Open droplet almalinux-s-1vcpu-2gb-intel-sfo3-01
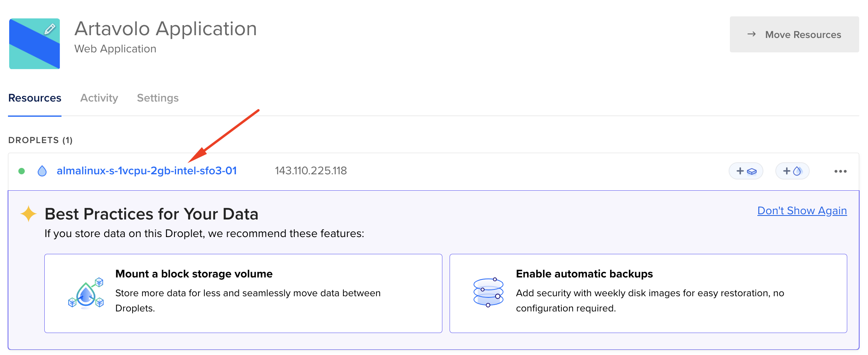This screenshot has height=355, width=868. coord(147,171)
